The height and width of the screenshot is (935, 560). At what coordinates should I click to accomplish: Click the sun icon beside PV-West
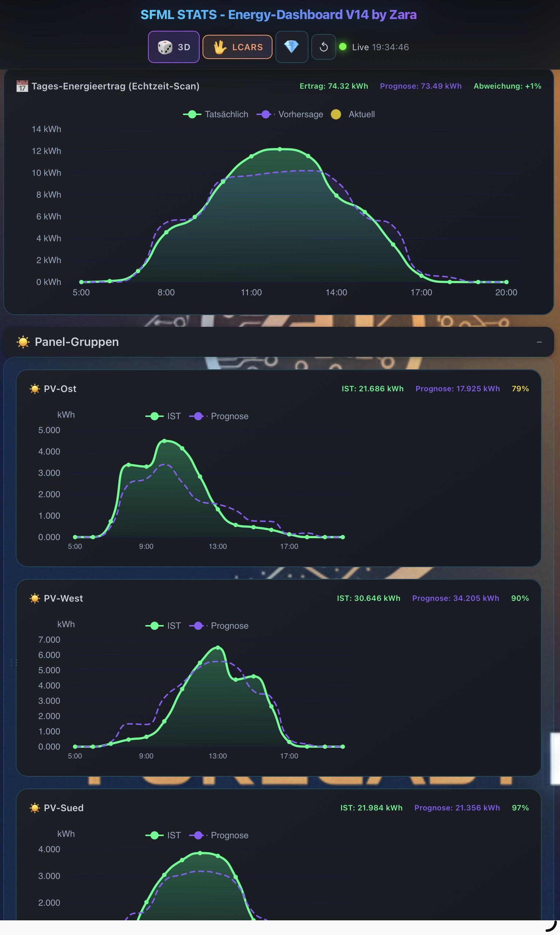click(x=35, y=598)
